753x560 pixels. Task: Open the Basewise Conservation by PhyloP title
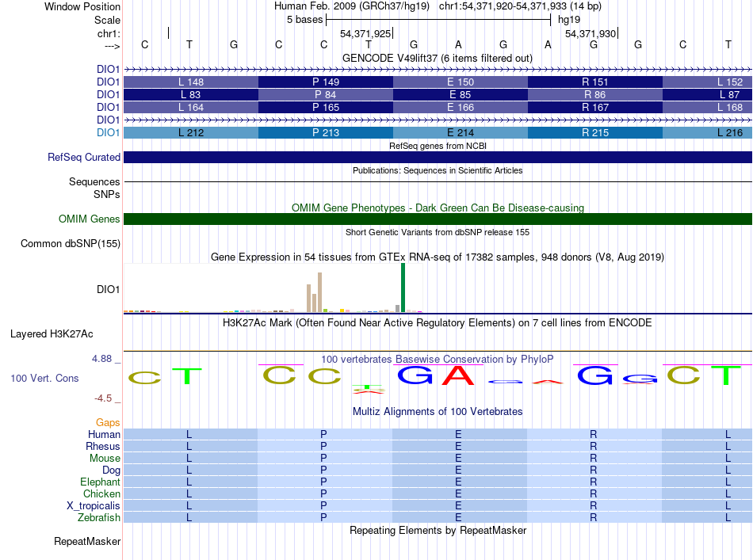click(x=437, y=360)
